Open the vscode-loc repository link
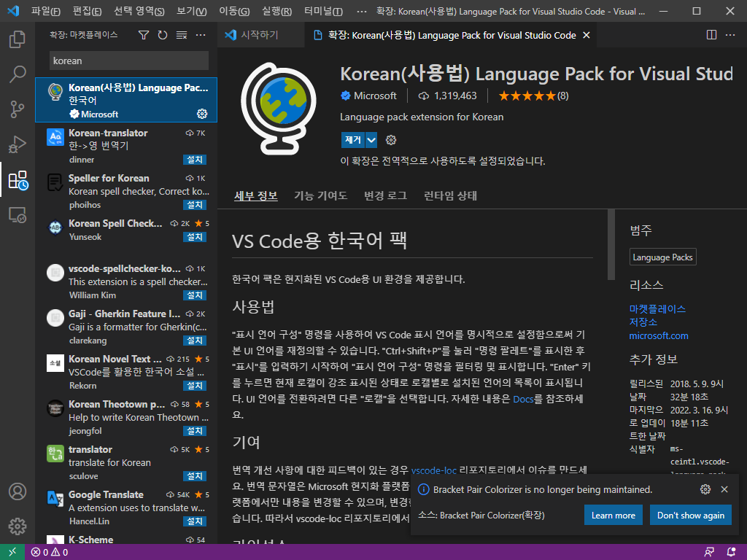The height and width of the screenshot is (560, 747). tap(434, 470)
